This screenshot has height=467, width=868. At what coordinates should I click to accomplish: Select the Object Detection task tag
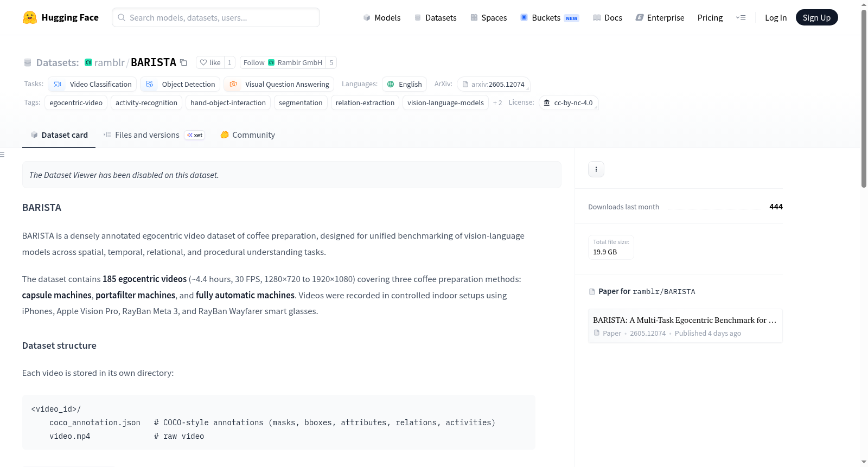(x=180, y=84)
